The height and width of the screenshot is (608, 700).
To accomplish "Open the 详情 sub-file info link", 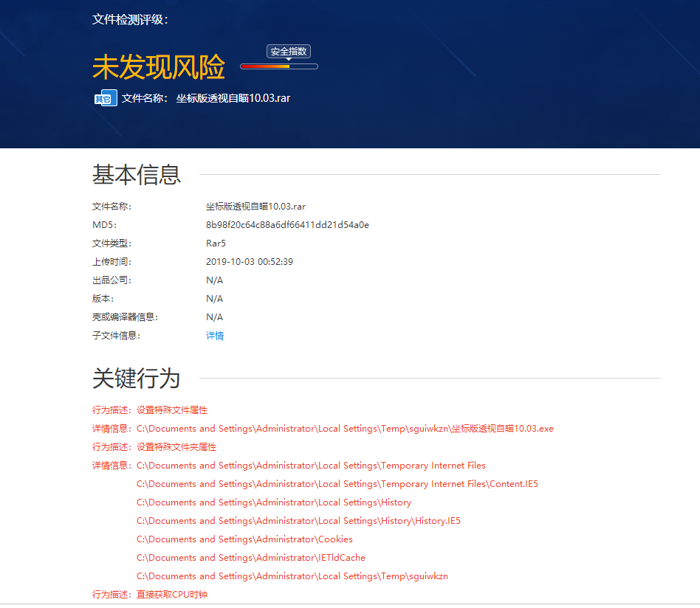I will [215, 336].
